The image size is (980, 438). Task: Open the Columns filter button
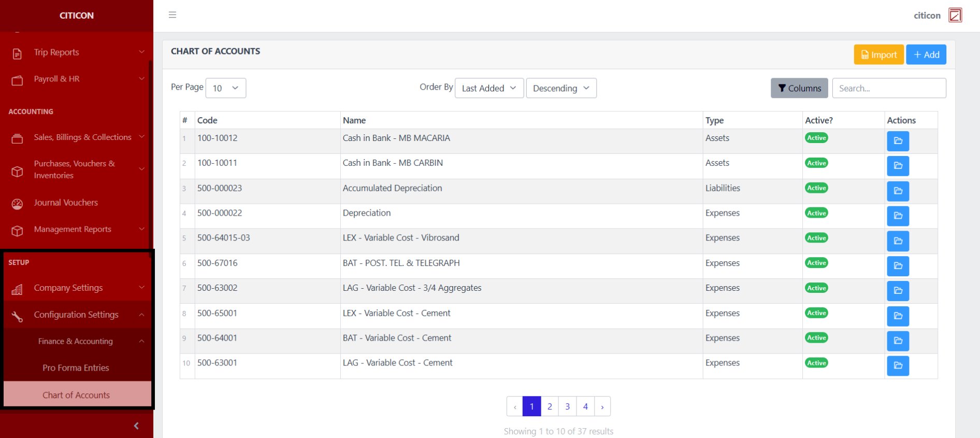[x=799, y=88]
